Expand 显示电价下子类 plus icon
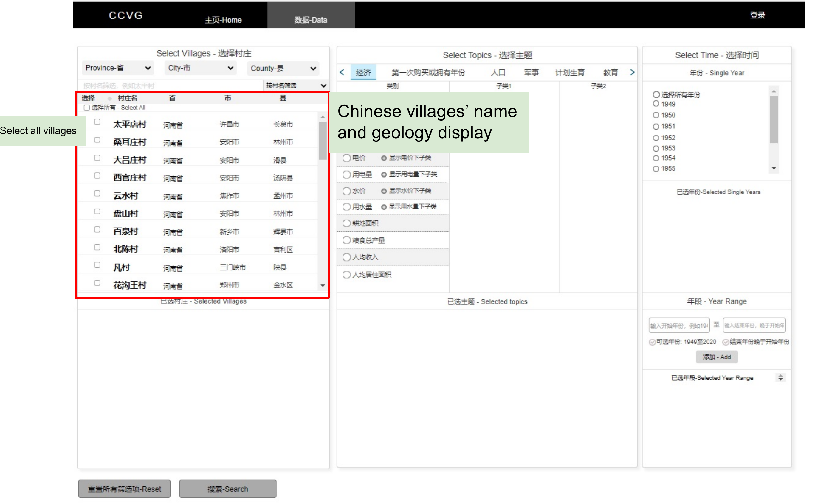This screenshot has height=504, width=815. [x=384, y=158]
